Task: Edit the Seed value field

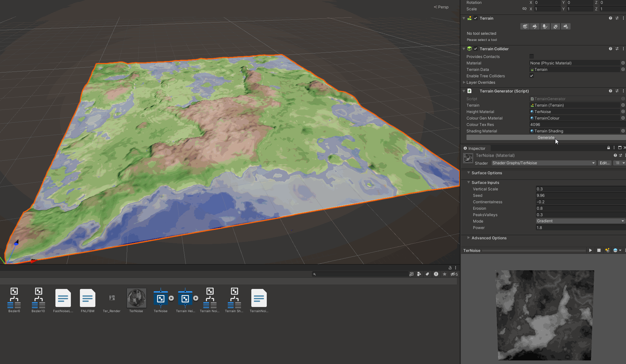Action: coord(580,196)
